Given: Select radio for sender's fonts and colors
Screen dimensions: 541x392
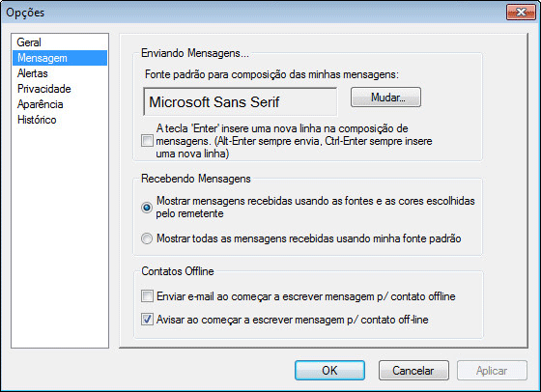Looking at the screenshot, I should pos(147,208).
